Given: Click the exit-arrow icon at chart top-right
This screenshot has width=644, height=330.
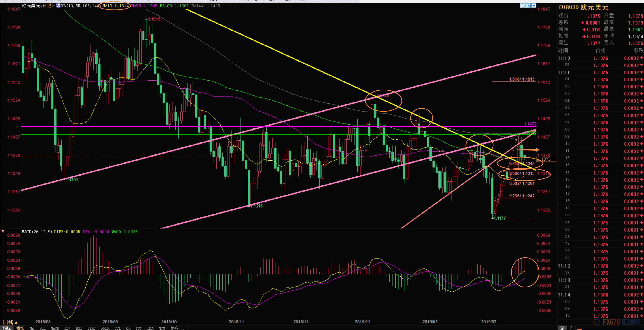Looking at the screenshot, I should pos(534,5).
